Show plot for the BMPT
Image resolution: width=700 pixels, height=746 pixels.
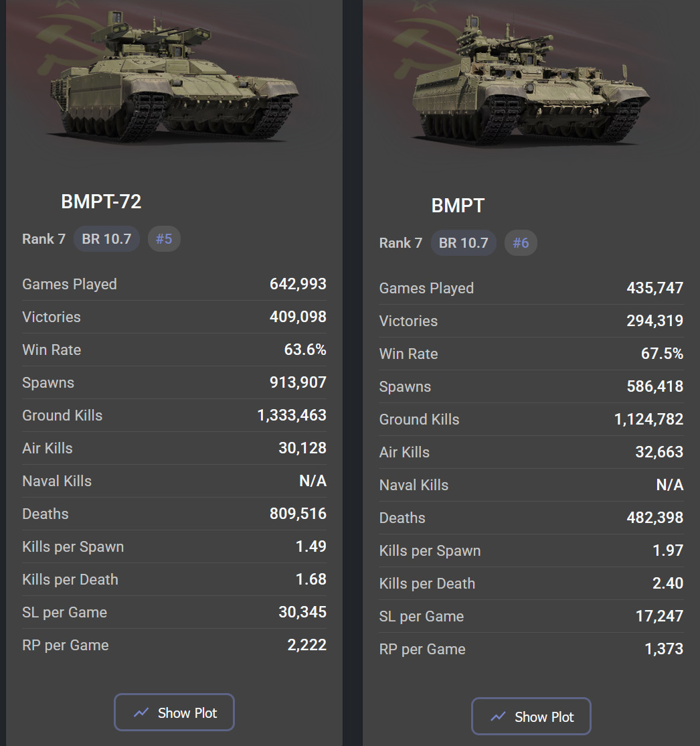(x=531, y=717)
